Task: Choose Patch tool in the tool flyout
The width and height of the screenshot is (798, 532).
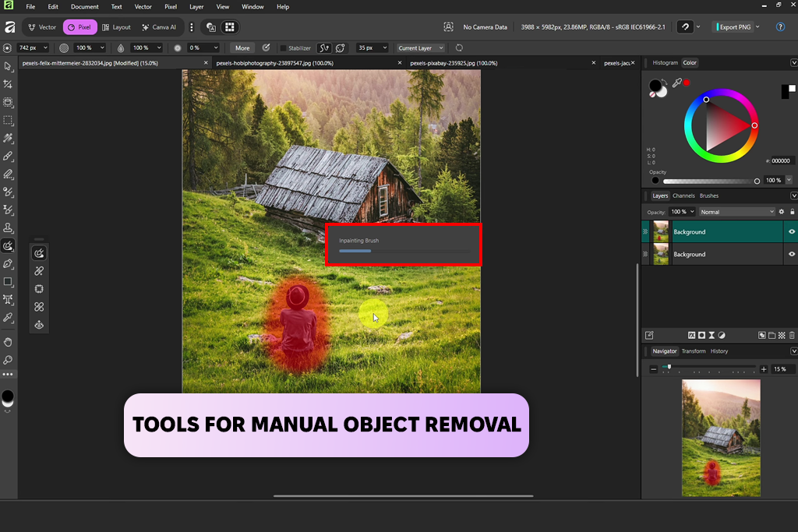Action: click(x=39, y=289)
